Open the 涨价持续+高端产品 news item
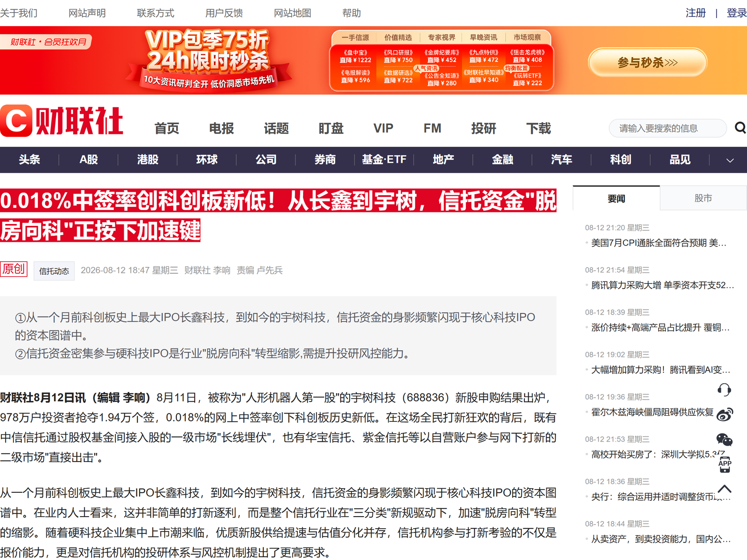Screen dimensions: 747x560 click(x=660, y=328)
